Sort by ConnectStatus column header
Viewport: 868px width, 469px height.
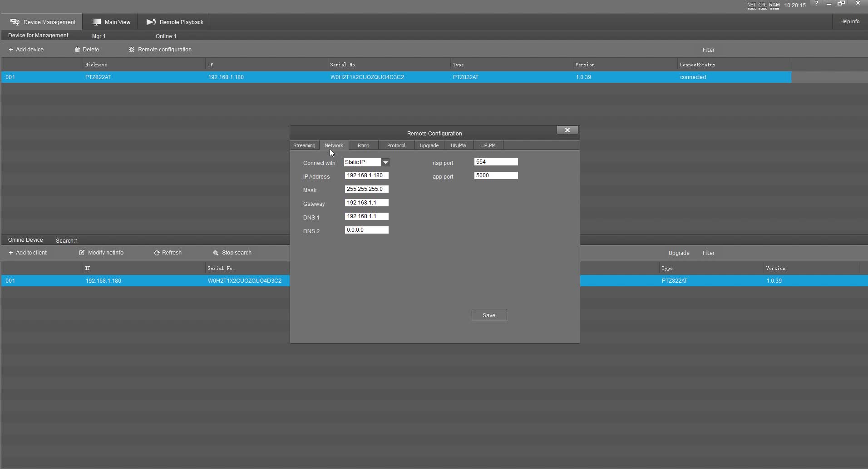[697, 65]
